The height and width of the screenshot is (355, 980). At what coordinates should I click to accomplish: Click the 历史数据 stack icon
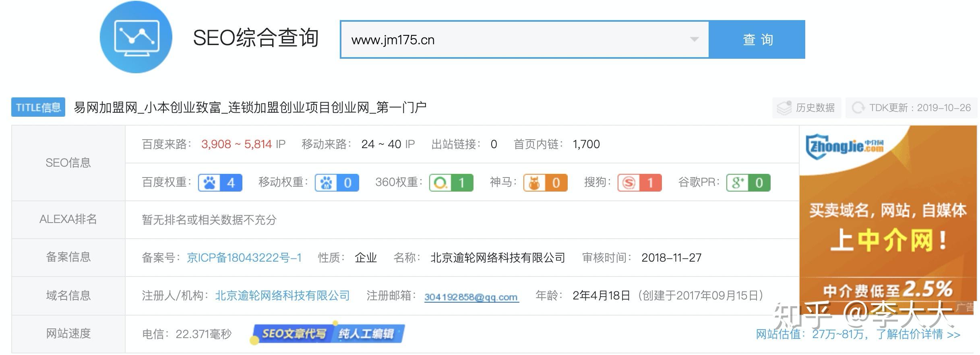click(784, 108)
